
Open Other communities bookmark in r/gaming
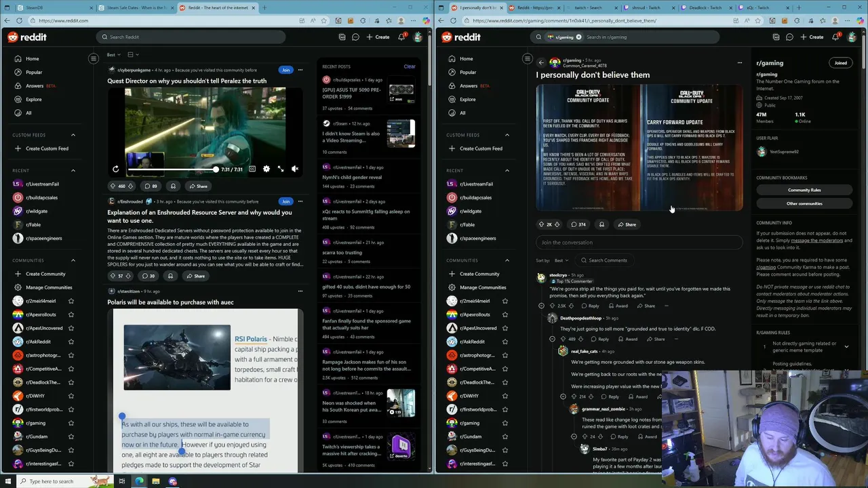coord(804,203)
